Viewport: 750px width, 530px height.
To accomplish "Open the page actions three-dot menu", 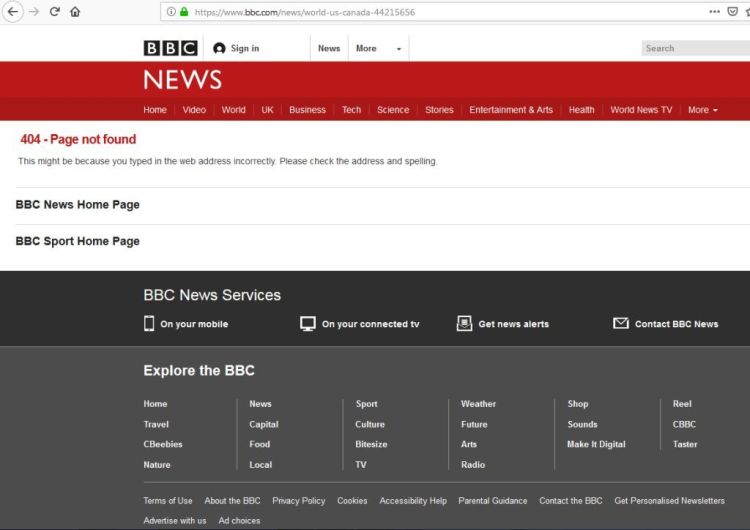I will (x=714, y=11).
